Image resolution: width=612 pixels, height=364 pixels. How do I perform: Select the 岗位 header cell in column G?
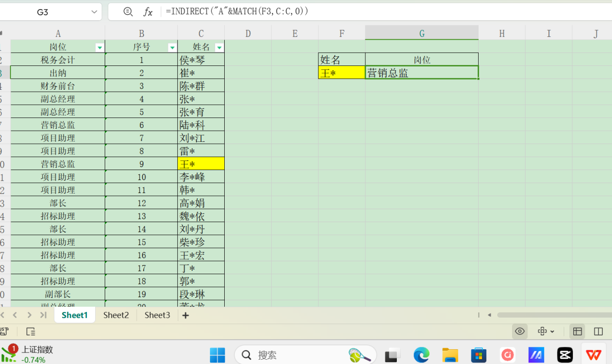[x=422, y=60]
